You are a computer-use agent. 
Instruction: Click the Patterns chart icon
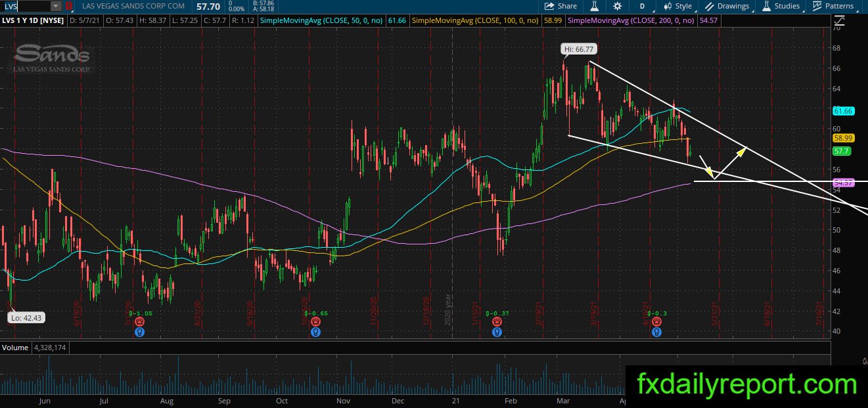click(x=817, y=6)
